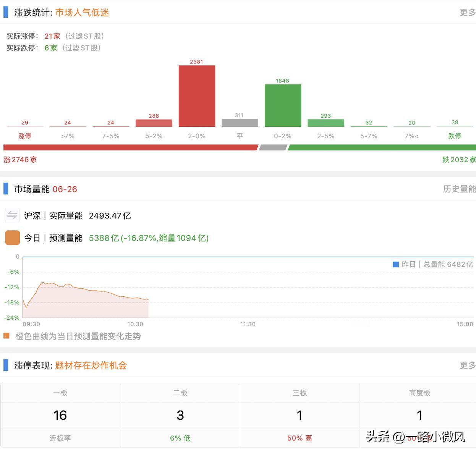The width and height of the screenshot is (476, 453).
Task: Select the 一板 column header
Action: click(x=60, y=392)
